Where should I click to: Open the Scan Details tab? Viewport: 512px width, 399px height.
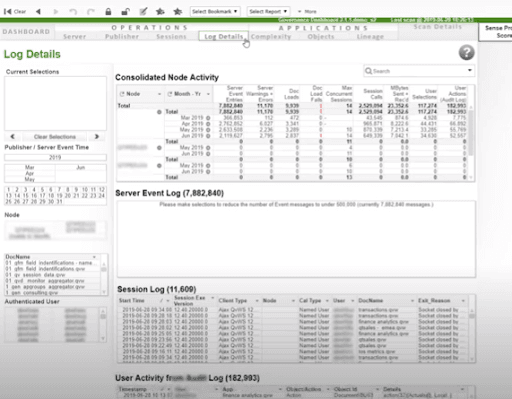point(438,27)
